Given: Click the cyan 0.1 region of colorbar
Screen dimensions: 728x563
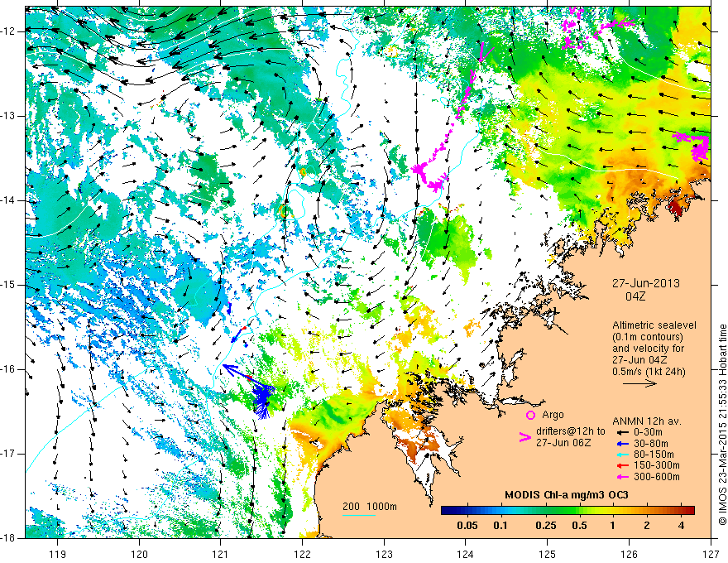Looking at the screenshot, I should click(500, 511).
